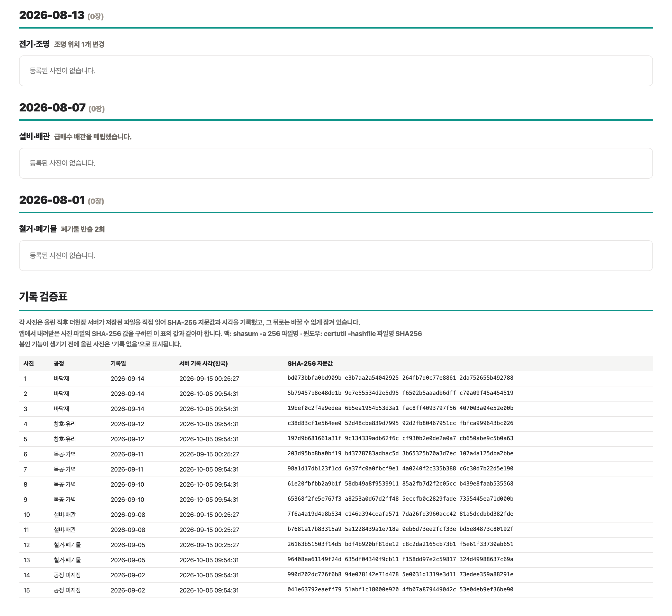This screenshot has height=616, width=672.
Task: Click the note '조명 위치 1개 변경'
Action: click(79, 44)
